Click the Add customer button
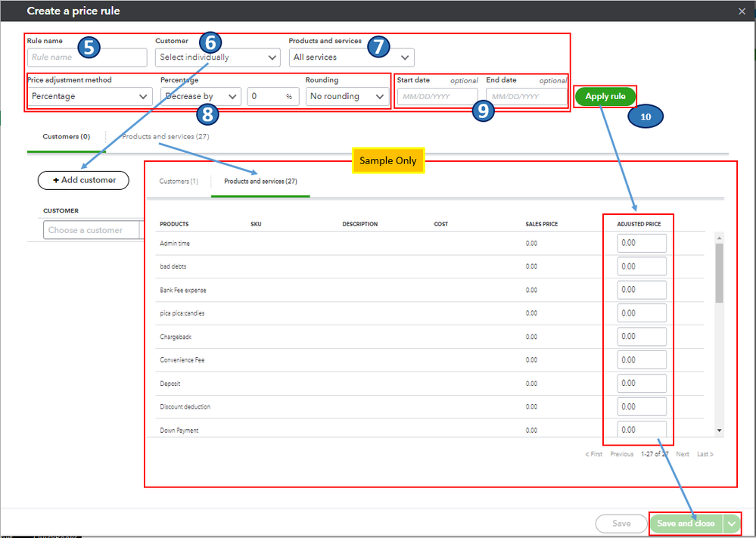 click(83, 180)
